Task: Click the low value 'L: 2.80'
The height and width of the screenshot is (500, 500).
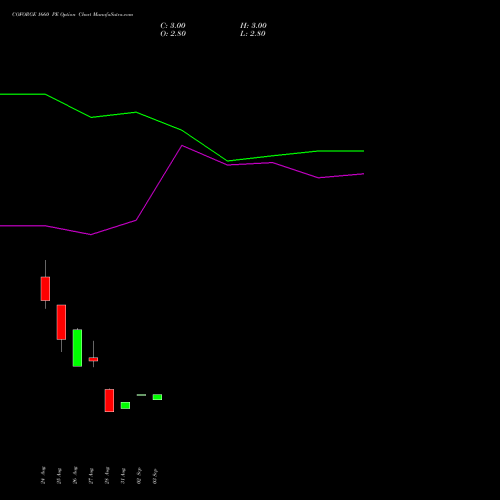Action: 253,34
